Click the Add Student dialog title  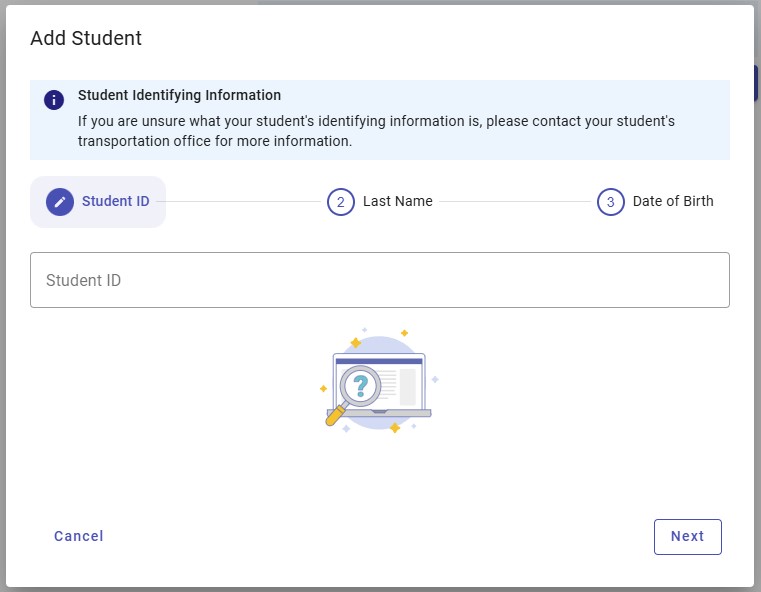pos(86,39)
